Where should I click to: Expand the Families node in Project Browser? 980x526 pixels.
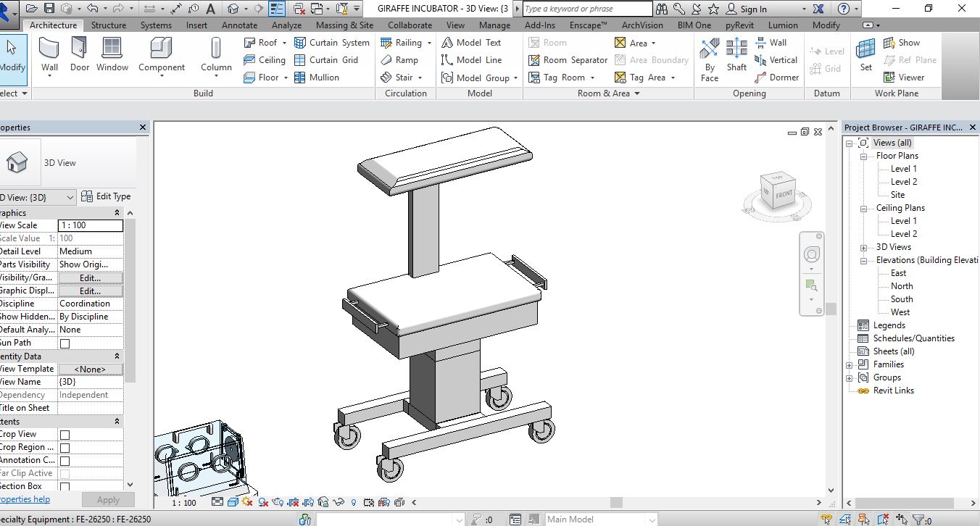pyautogui.click(x=849, y=364)
